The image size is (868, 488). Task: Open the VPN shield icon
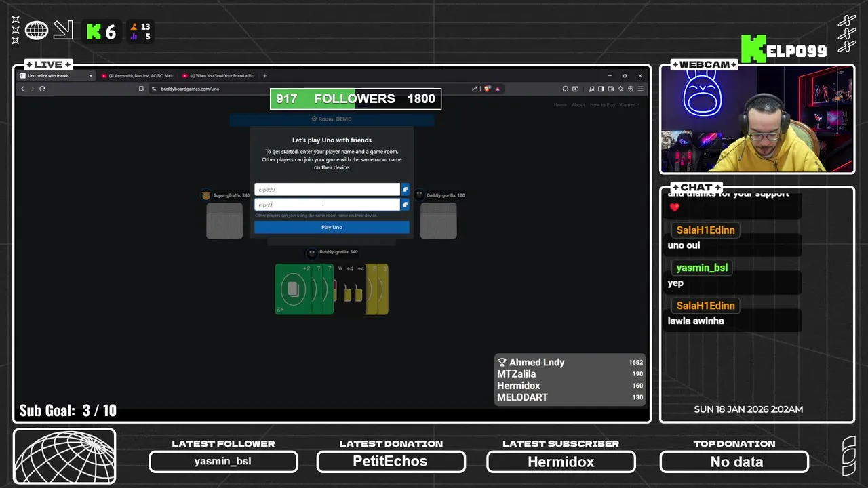pos(631,89)
